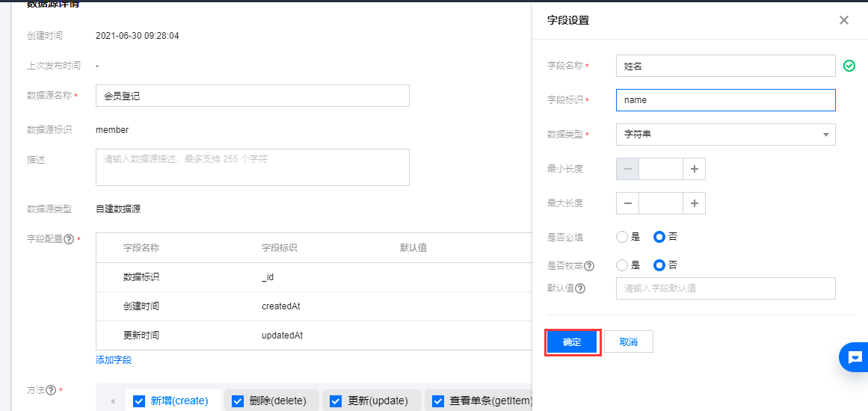Click the _id field identifier cell
The width and height of the screenshot is (868, 411).
tap(268, 277)
